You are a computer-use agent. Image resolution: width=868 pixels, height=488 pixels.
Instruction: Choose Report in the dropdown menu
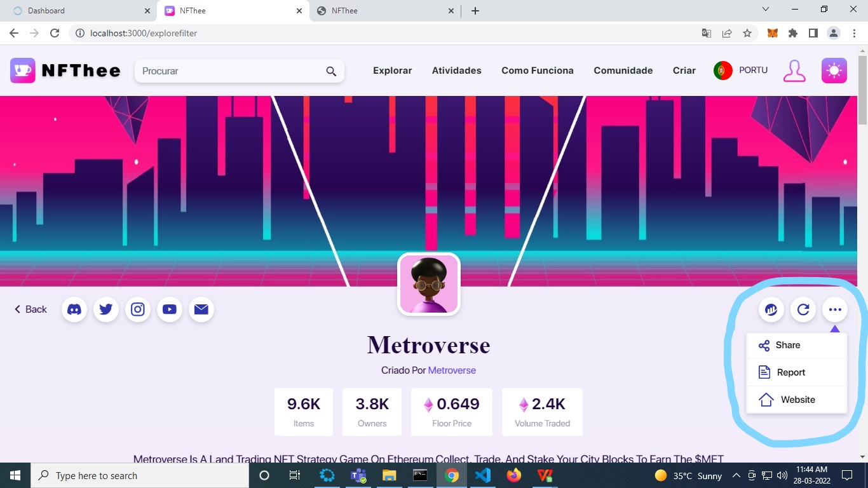(x=790, y=372)
